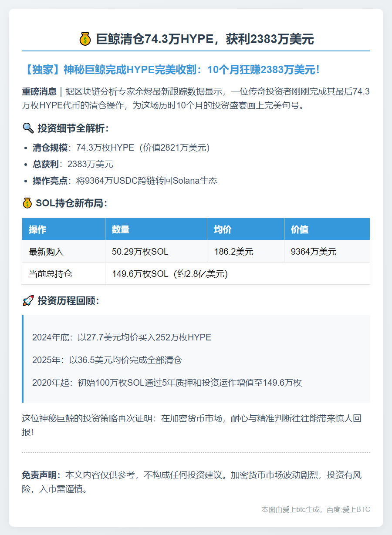
Task: Select the blue 【独家】 headline text
Action: (173, 70)
